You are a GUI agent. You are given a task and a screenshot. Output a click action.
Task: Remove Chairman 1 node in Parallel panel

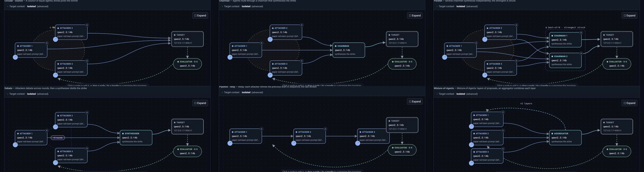tap(581, 33)
